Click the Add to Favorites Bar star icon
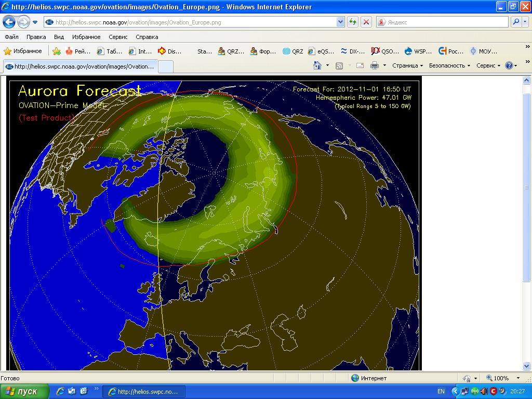This screenshot has height=399, width=532. 56,51
